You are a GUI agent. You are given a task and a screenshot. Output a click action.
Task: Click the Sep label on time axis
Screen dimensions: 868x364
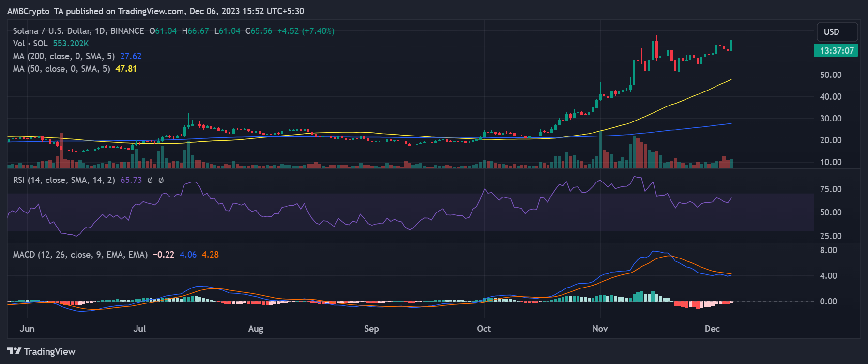coord(371,329)
